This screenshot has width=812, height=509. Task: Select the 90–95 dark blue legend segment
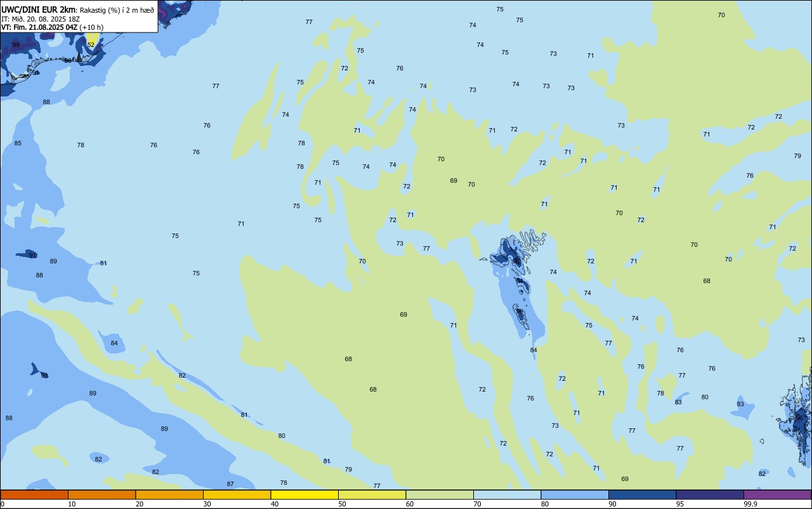(642, 494)
